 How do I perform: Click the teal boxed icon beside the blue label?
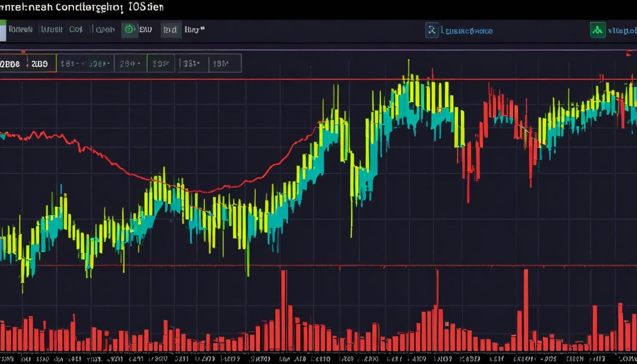pos(432,30)
